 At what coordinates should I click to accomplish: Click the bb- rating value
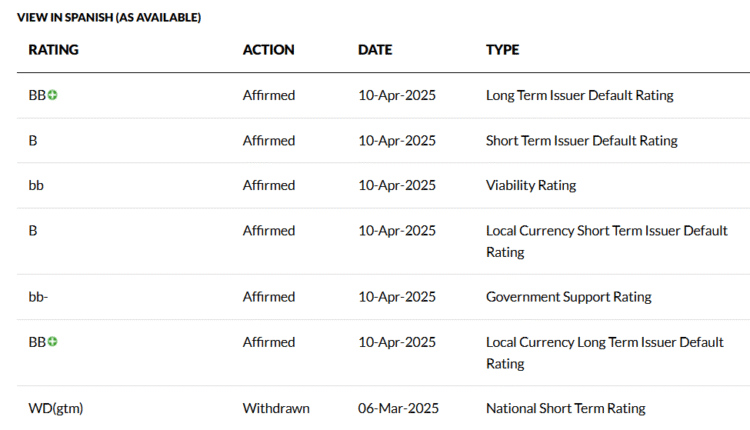[x=38, y=296]
